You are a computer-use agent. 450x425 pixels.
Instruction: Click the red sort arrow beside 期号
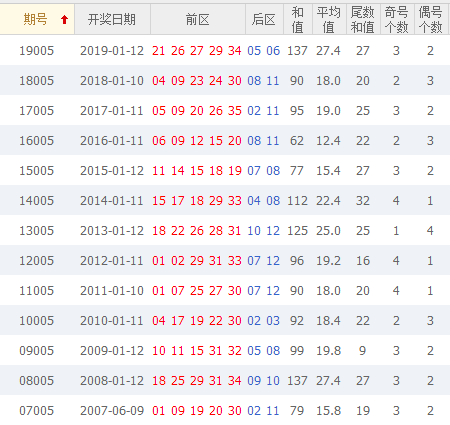click(x=64, y=20)
